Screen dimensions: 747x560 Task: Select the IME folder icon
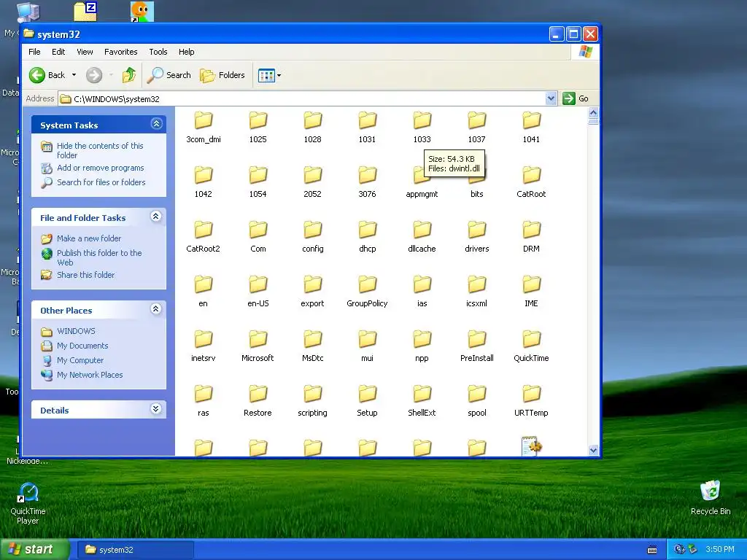531,285
